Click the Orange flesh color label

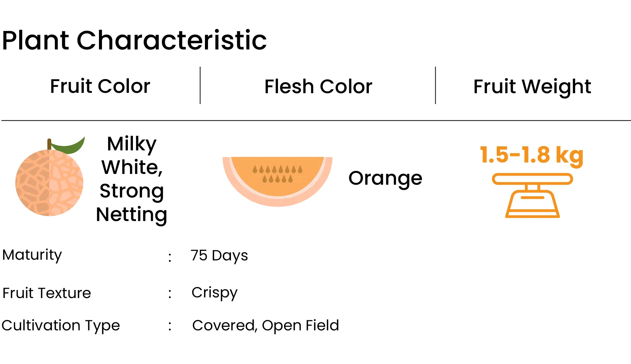(x=385, y=179)
